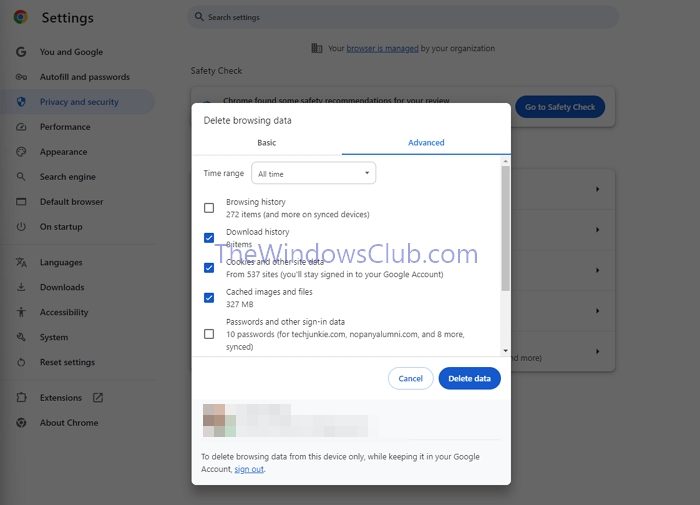This screenshot has height=505, width=700.
Task: Click the dialog scrollbar down arrow
Action: pos(505,351)
